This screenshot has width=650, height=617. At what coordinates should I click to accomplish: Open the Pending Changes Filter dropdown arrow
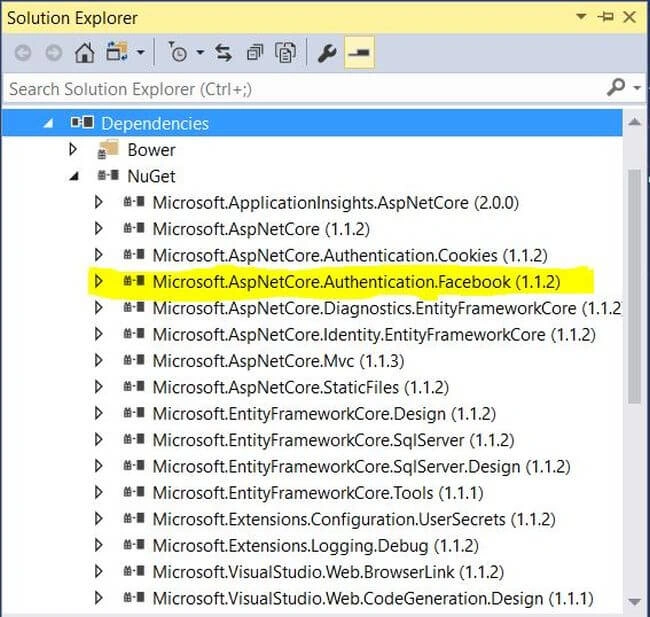tap(201, 53)
